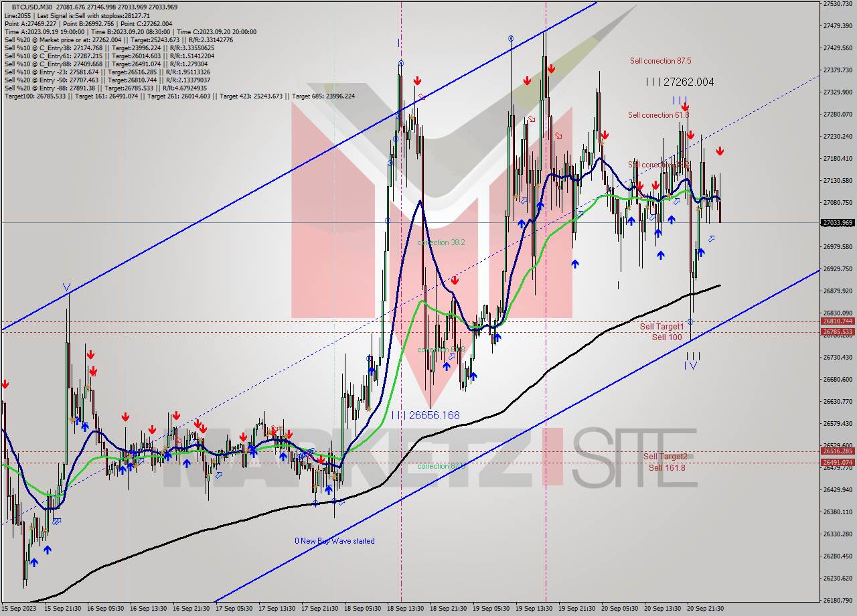The height and width of the screenshot is (616, 857).
Task: Click the '15 Sep 2023' time axis label
Action: 19,609
